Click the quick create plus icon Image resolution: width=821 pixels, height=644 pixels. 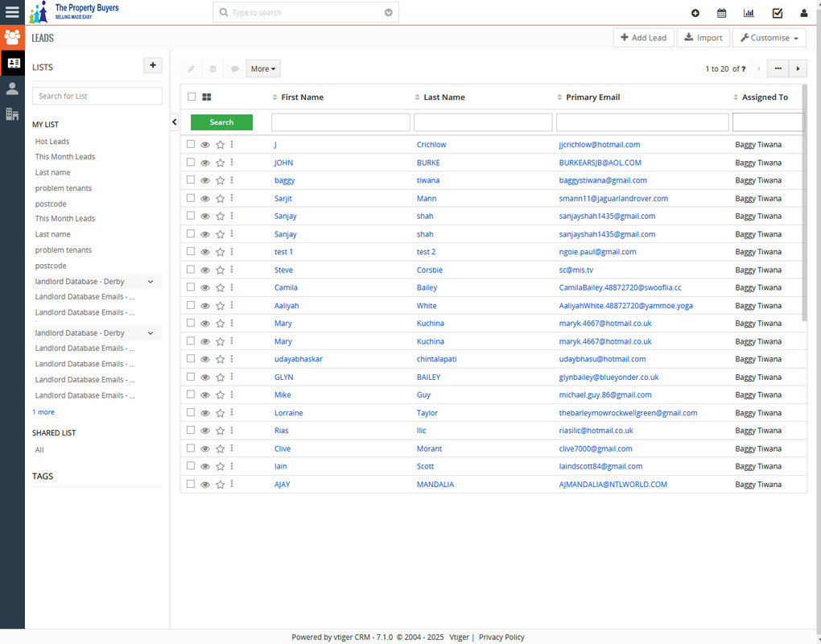[695, 13]
